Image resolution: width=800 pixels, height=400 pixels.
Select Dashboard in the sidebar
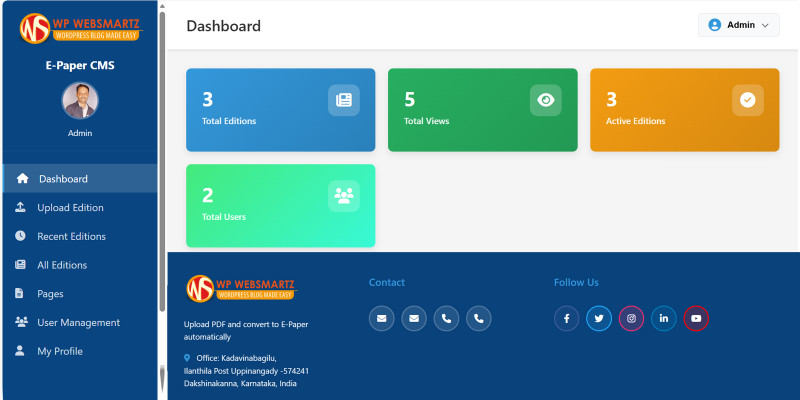pyautogui.click(x=63, y=179)
